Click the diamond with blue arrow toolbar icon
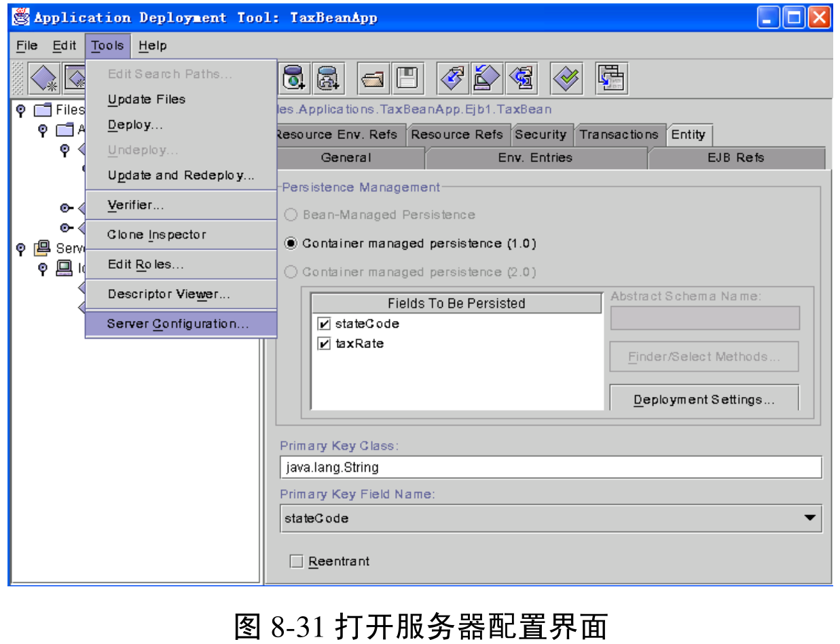The width and height of the screenshot is (840, 644). coord(452,79)
